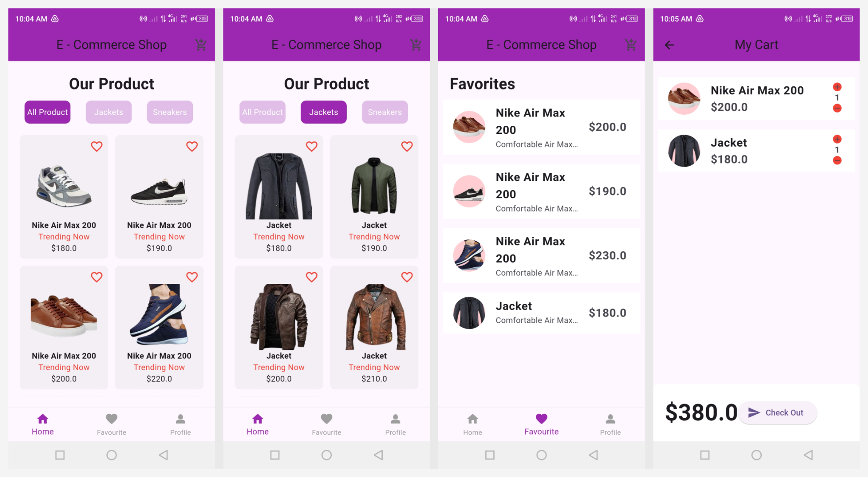Open the $230.0 Nike Air Max favorite item

point(541,256)
